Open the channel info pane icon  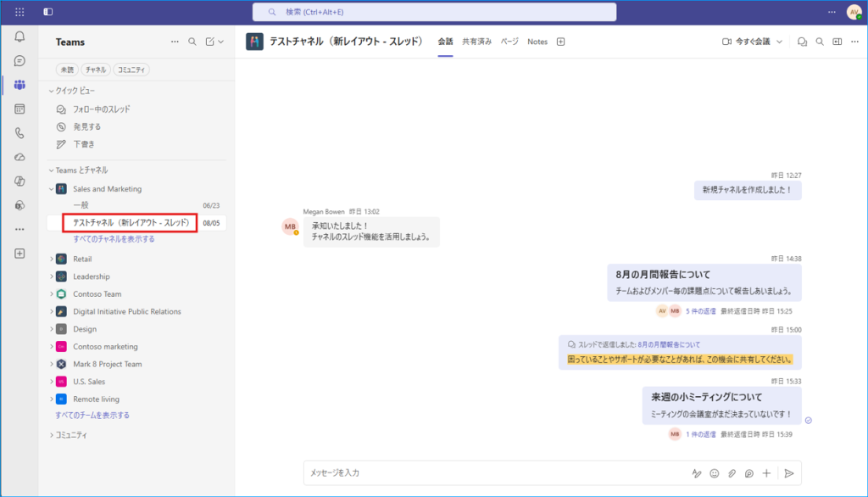tap(837, 42)
